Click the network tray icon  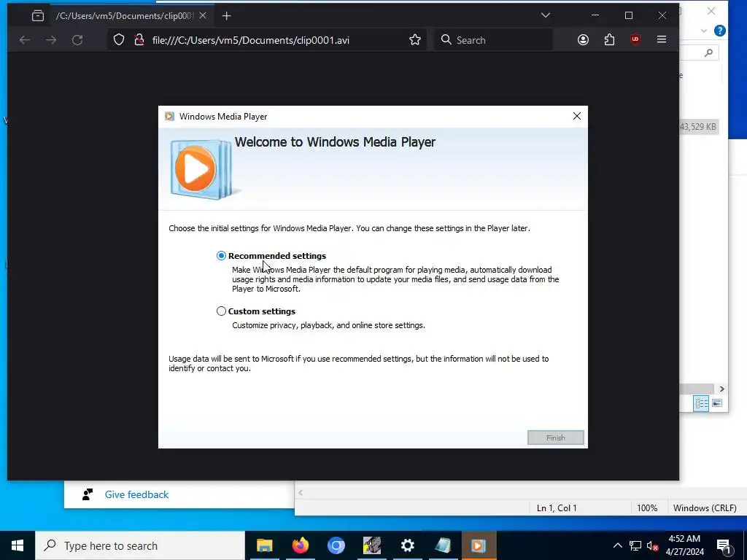(x=635, y=545)
